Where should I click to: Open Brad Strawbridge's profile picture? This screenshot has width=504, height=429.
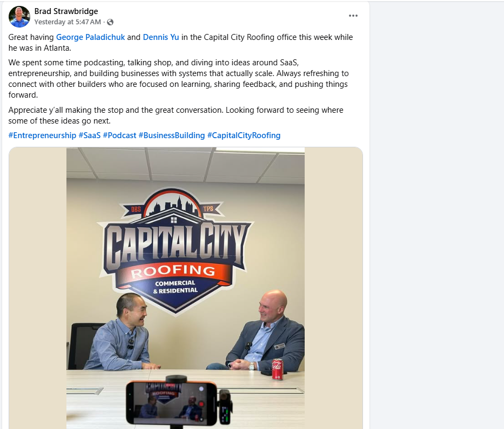(x=19, y=16)
